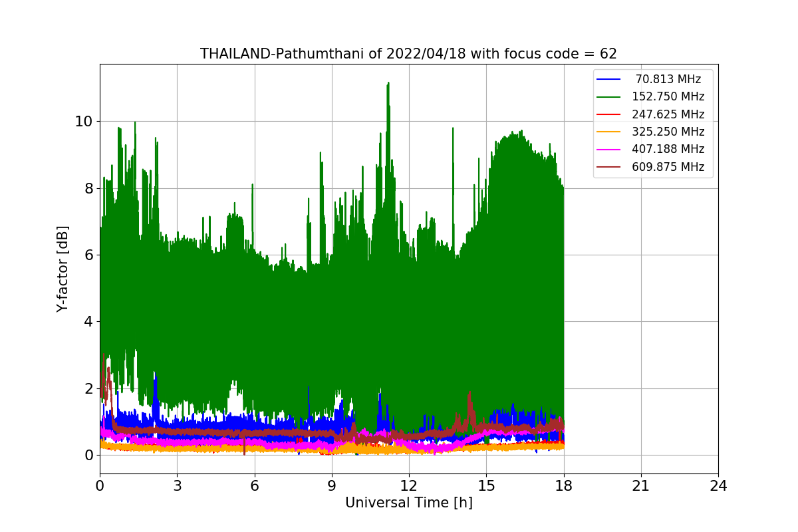Click the brown line swatch in the legend
Viewport: 798px width, 532px height.
click(x=608, y=167)
